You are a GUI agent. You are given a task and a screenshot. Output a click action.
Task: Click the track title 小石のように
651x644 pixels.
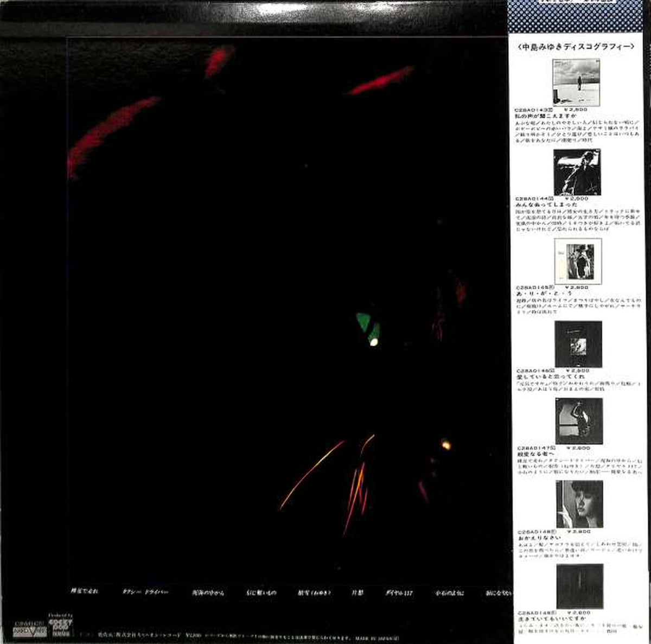coord(449,592)
